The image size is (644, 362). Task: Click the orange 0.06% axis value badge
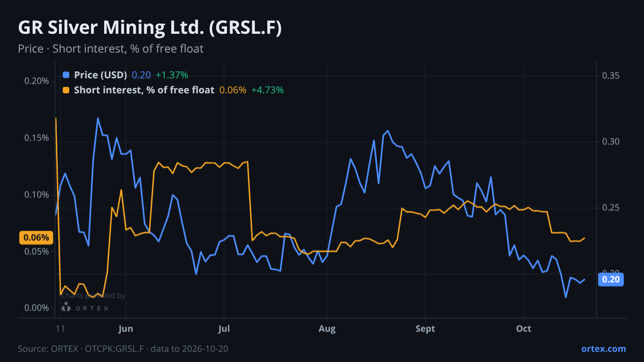pos(36,238)
